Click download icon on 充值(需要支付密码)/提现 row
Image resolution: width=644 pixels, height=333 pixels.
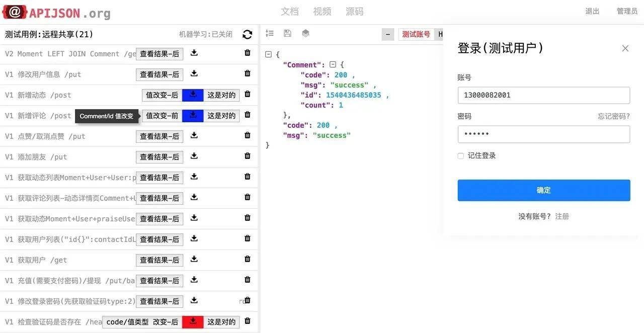coord(194,280)
